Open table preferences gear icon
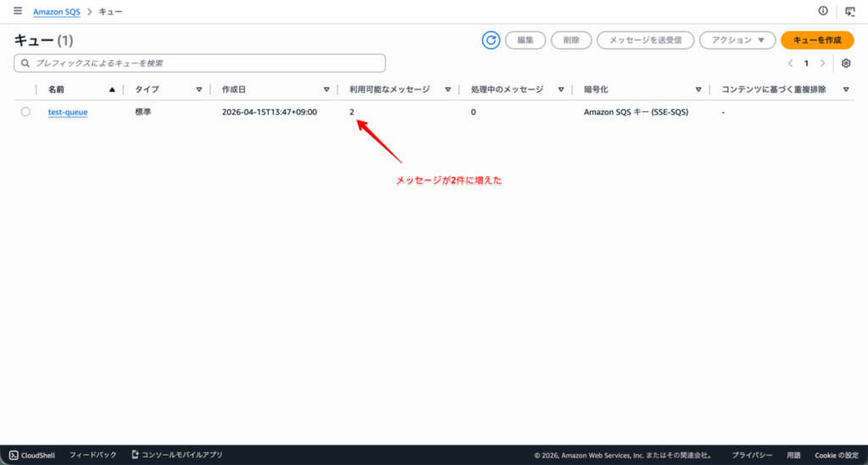 [846, 63]
